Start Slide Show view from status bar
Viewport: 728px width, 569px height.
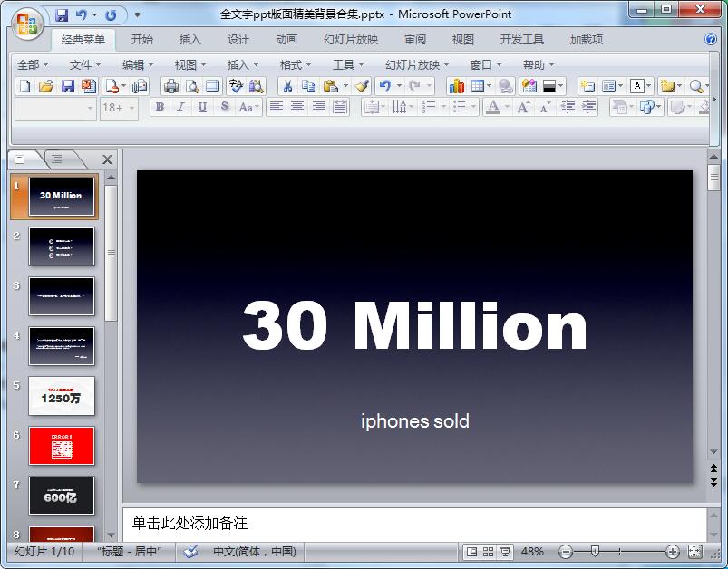(x=505, y=552)
